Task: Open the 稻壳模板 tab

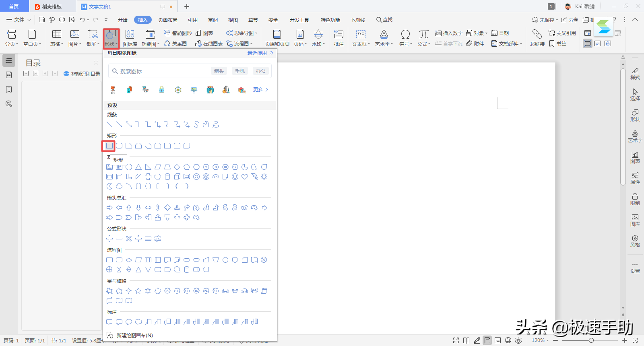Action: pyautogui.click(x=52, y=6)
